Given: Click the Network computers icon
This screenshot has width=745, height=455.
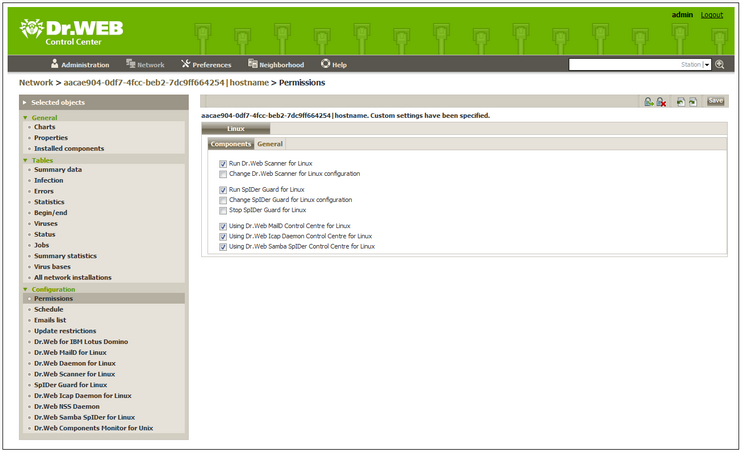Looking at the screenshot, I should click(x=130, y=64).
